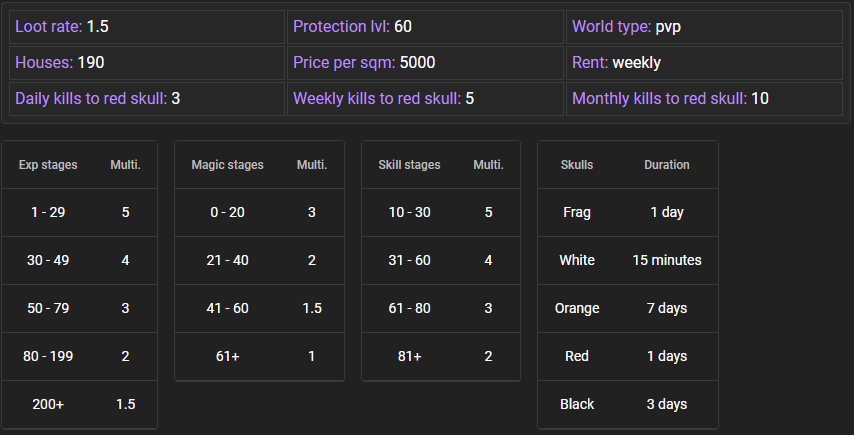The width and height of the screenshot is (854, 435).
Task: Click the World type pvp cell
Action: pyautogui.click(x=704, y=26)
